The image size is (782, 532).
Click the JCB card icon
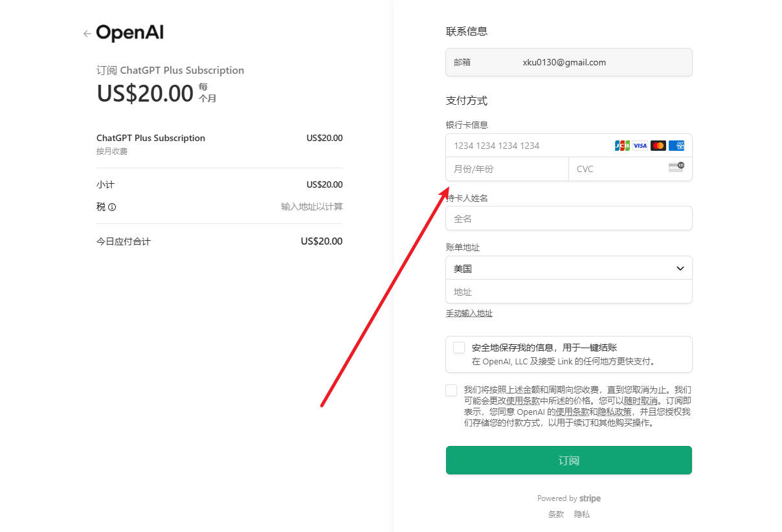pos(622,146)
